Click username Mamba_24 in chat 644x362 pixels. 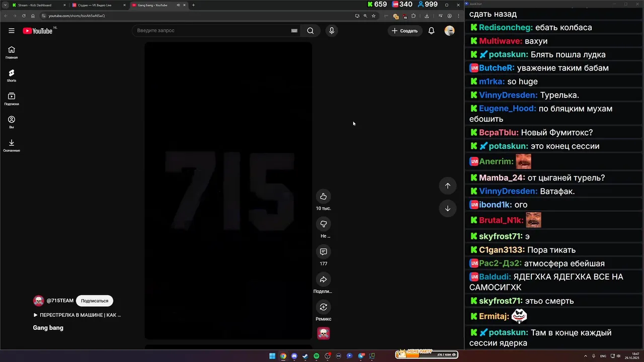tap(502, 178)
